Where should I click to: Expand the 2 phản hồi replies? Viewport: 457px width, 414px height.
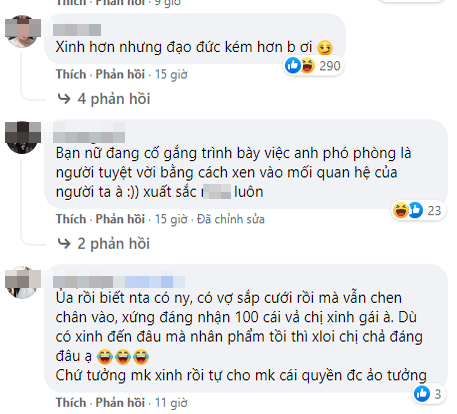[114, 244]
